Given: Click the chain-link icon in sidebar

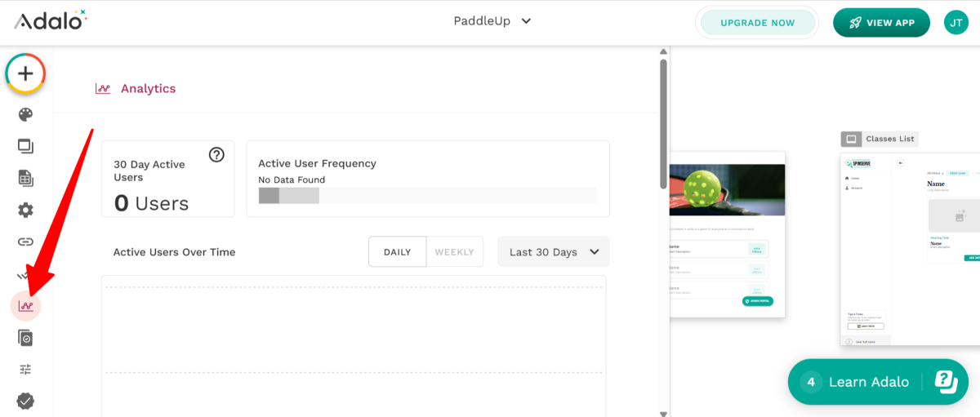Looking at the screenshot, I should (25, 242).
